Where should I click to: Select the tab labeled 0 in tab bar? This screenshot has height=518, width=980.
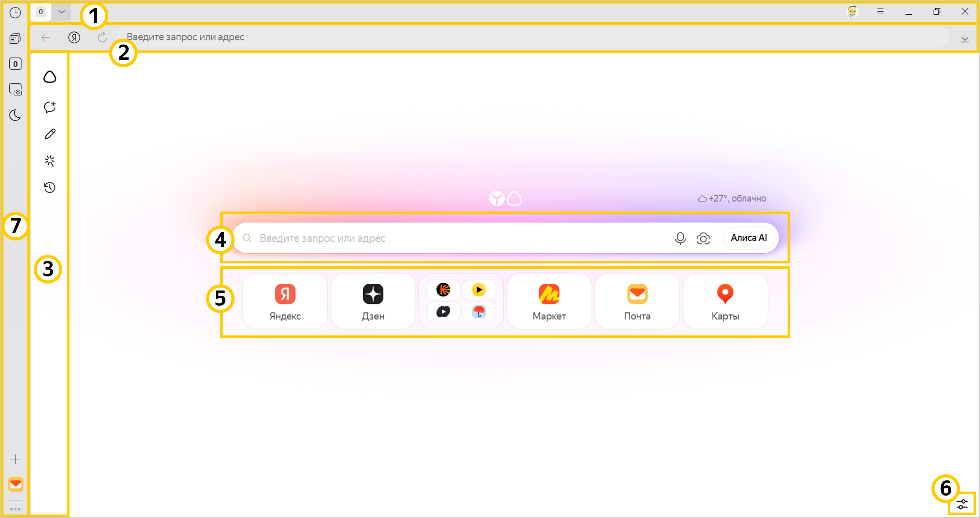41,12
